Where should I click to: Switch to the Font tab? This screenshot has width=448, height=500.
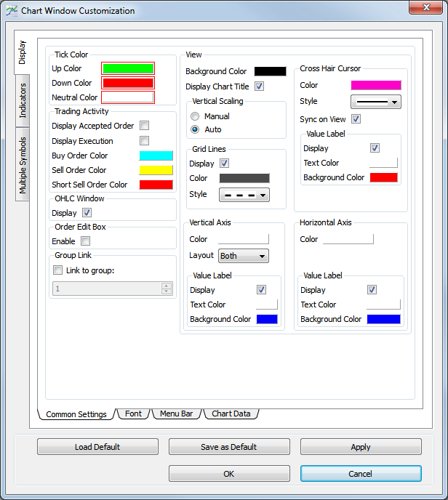133,414
